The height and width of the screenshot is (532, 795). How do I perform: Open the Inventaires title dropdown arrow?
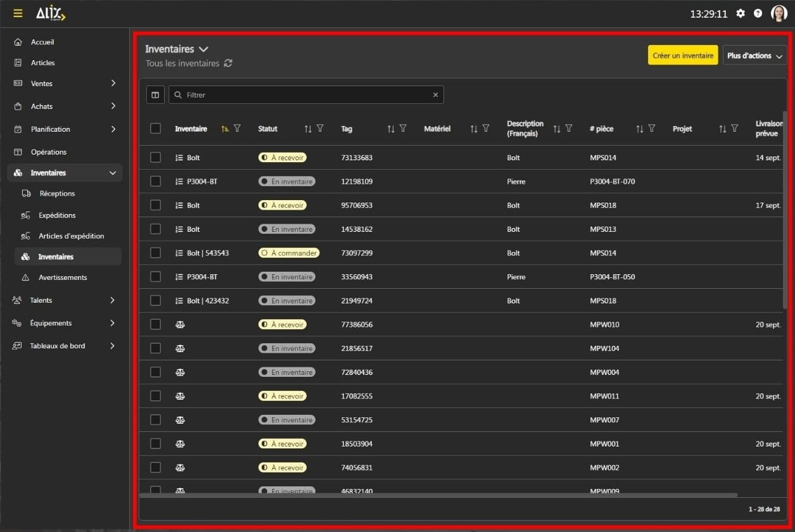click(x=203, y=49)
